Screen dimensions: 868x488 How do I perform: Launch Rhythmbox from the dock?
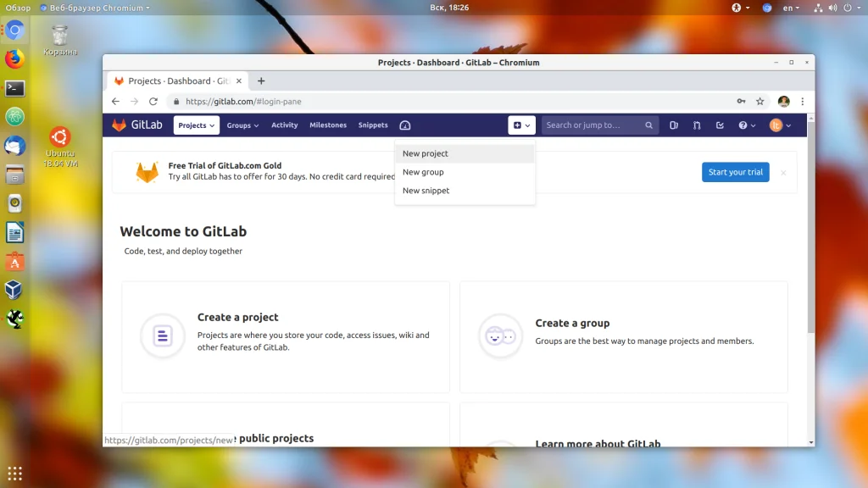[x=15, y=203]
